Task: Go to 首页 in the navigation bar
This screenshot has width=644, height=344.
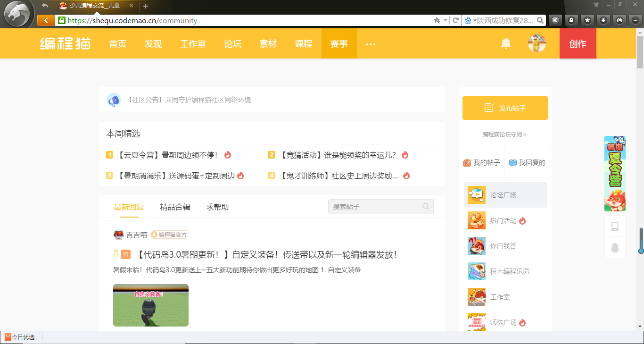Action: click(118, 44)
